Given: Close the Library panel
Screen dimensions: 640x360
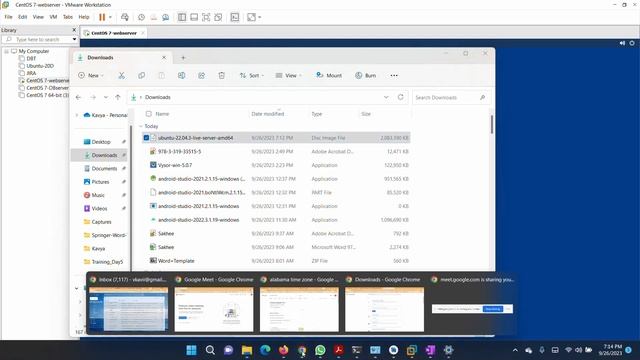Looking at the screenshot, I should [74, 30].
